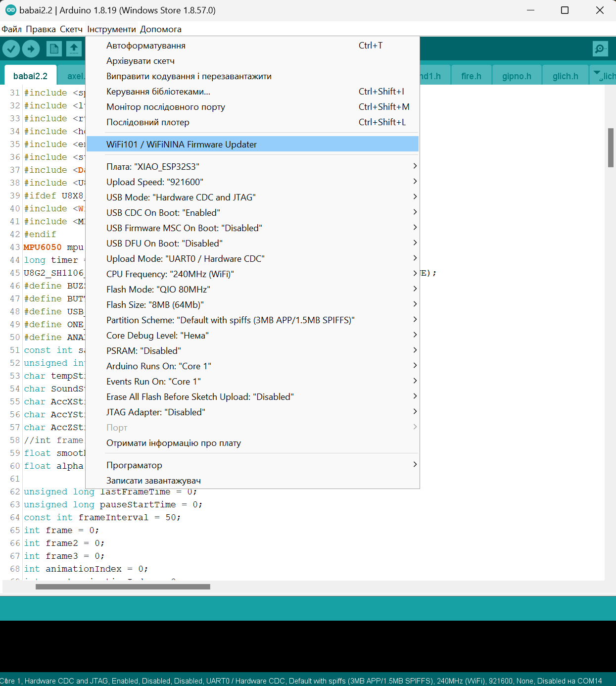The image size is (616, 686).
Task: Expand Core Debug Level submenu
Action: click(x=252, y=336)
